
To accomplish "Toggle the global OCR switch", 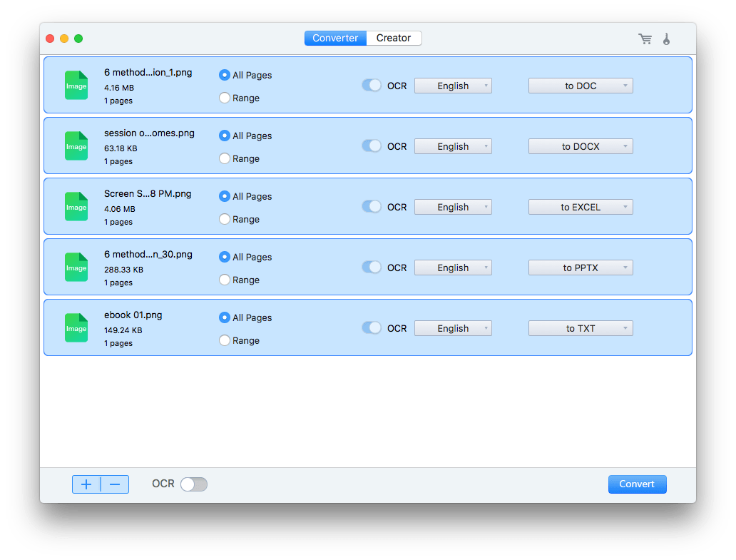I will click(193, 484).
